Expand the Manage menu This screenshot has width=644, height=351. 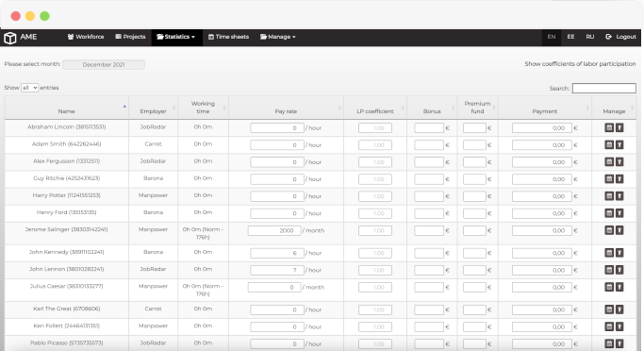278,37
